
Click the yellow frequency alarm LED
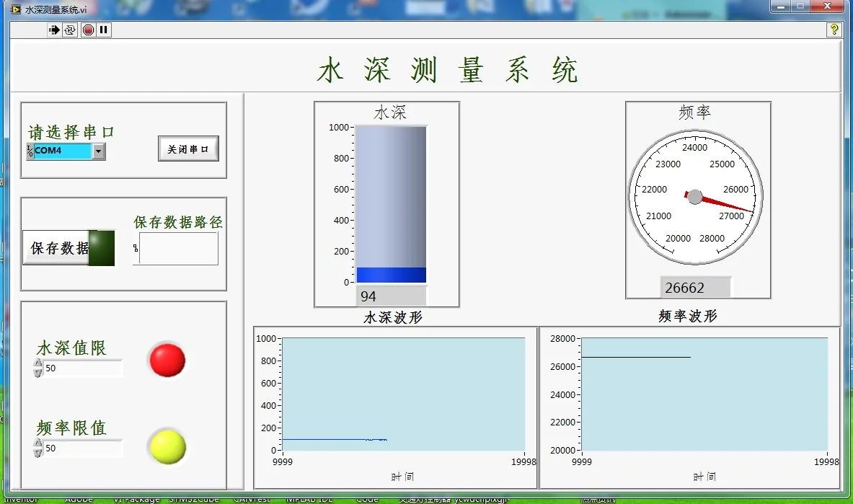pos(167,447)
